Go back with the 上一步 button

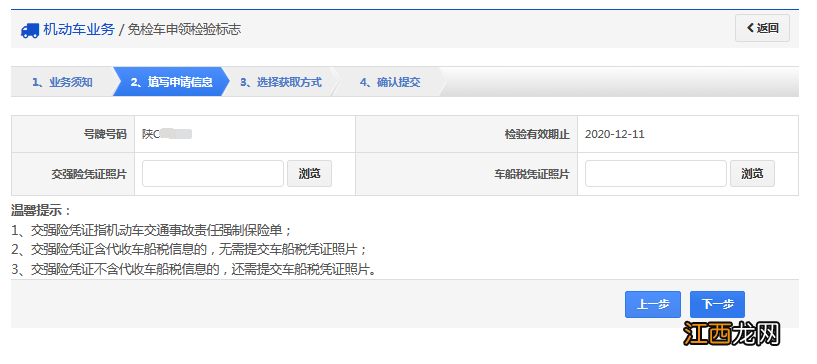click(653, 305)
